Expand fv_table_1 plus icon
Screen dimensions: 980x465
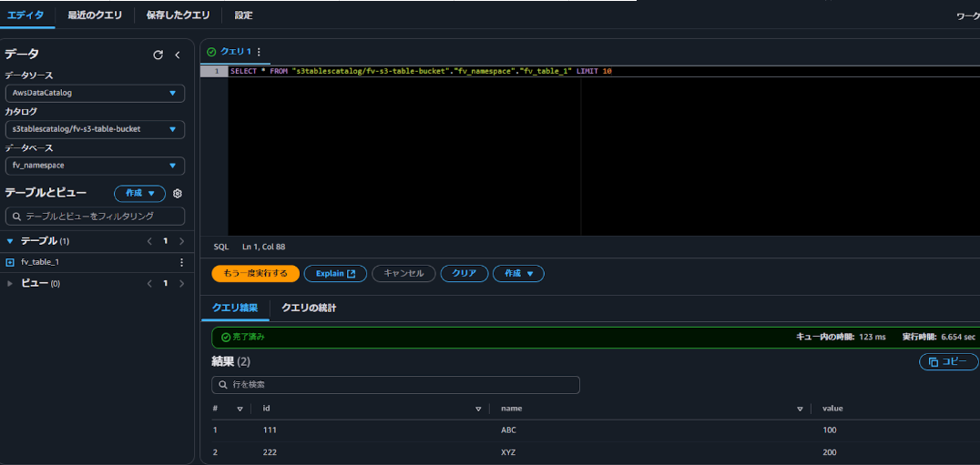tap(10, 262)
